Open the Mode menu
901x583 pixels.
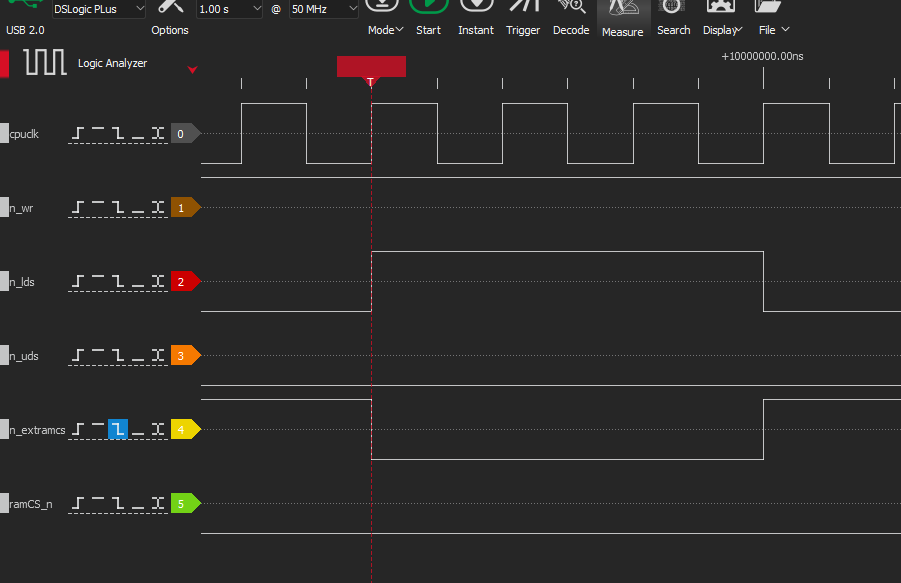[385, 30]
